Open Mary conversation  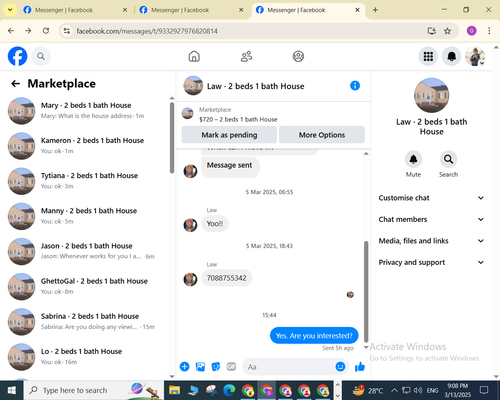coord(87,111)
